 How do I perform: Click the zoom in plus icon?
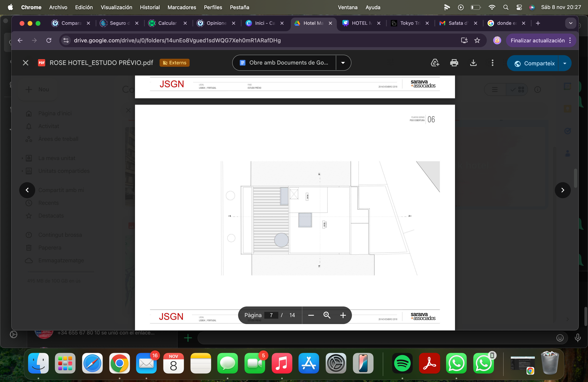pyautogui.click(x=343, y=315)
